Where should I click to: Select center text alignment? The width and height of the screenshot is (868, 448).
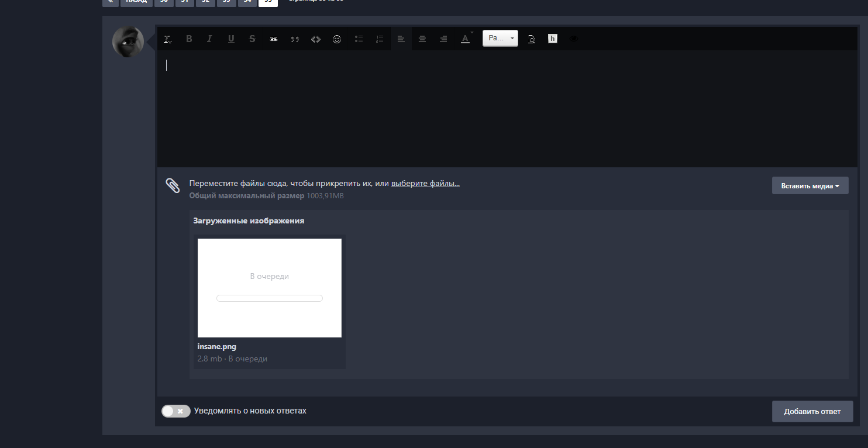tap(422, 38)
